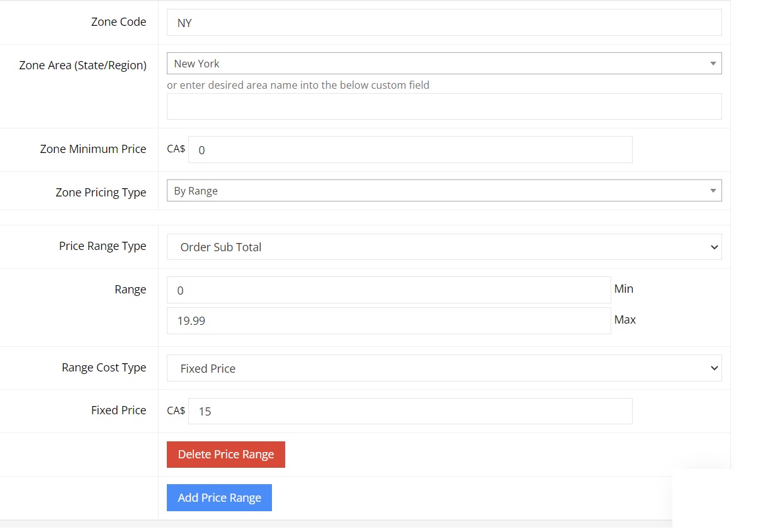Click the Zone Pricing Type label
The height and width of the screenshot is (532, 763).
point(101,193)
